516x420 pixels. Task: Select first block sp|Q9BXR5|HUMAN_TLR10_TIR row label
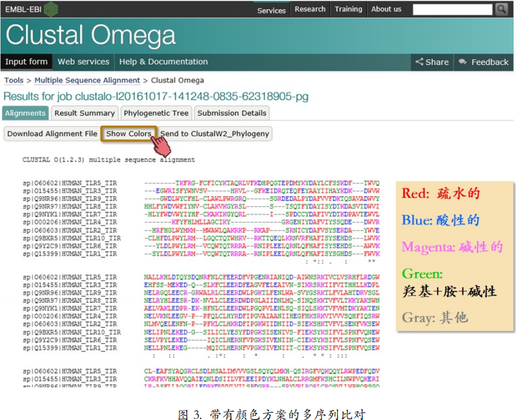[72, 238]
